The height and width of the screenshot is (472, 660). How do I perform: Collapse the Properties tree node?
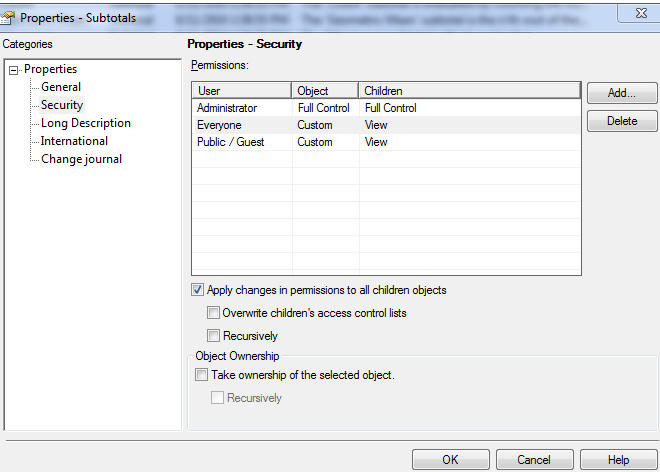[14, 70]
